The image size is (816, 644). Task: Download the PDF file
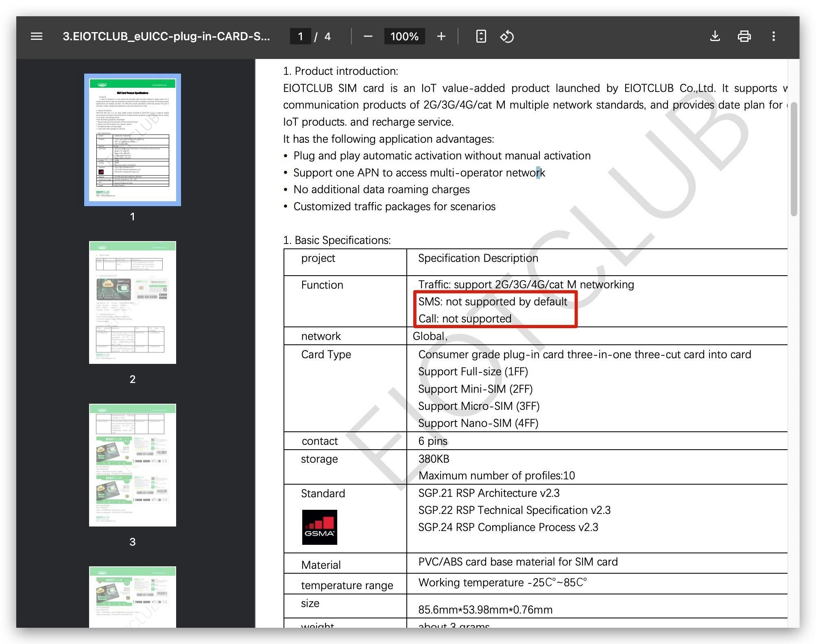(715, 37)
